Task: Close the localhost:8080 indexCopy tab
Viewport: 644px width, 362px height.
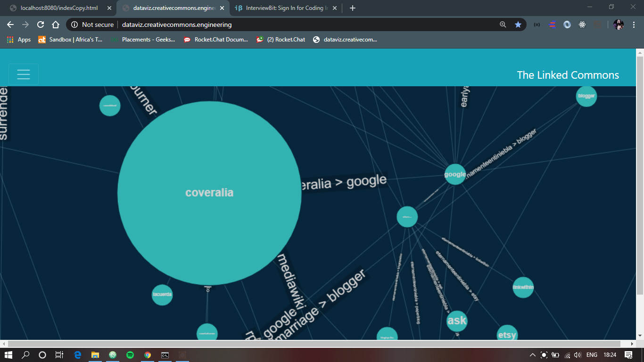Action: pyautogui.click(x=109, y=8)
